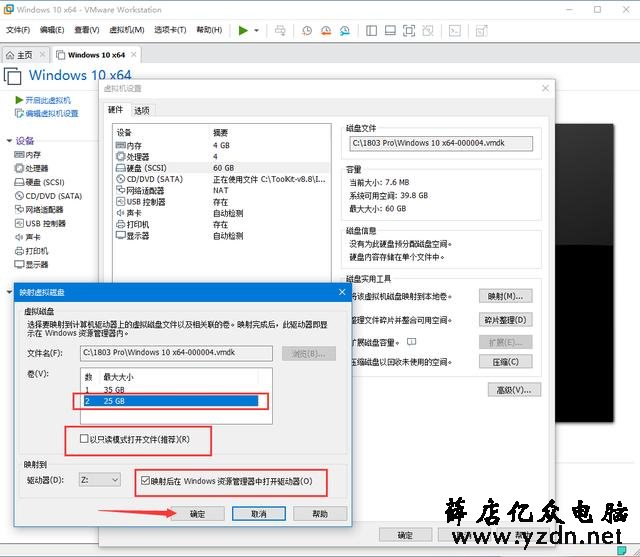The image size is (640, 557).
Task: Select 处理器 row in settings hardware list
Action: tap(222, 157)
